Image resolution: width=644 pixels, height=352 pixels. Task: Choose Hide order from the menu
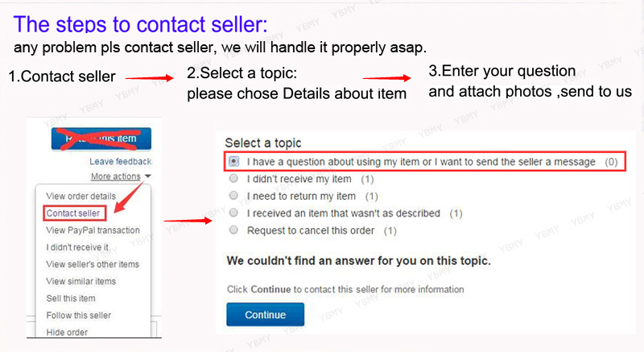pyautogui.click(x=68, y=332)
